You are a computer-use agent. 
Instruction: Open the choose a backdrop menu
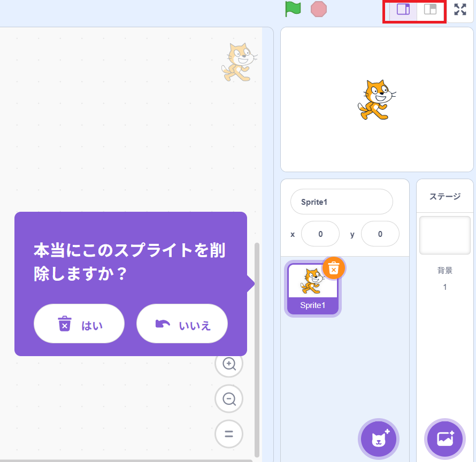(445, 439)
